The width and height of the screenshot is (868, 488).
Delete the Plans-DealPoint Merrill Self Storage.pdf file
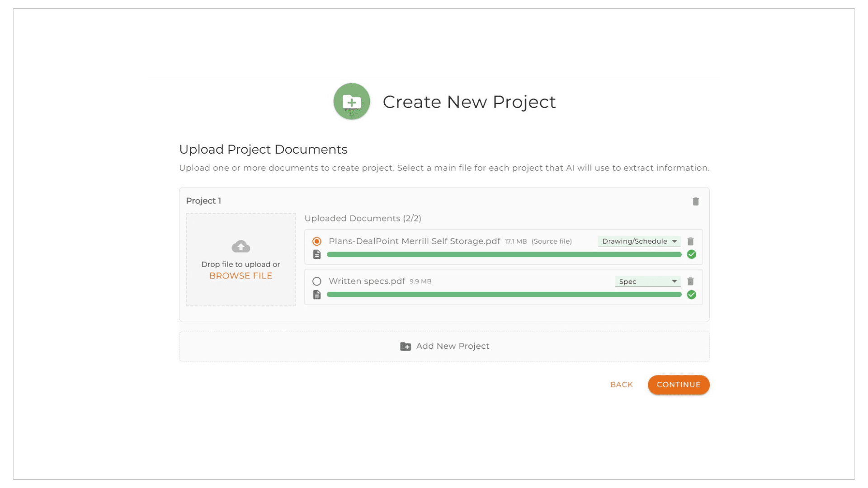pos(690,241)
